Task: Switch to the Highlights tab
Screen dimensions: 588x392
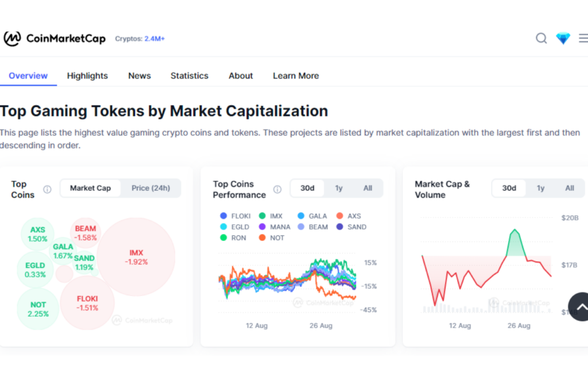Action: [x=87, y=76]
